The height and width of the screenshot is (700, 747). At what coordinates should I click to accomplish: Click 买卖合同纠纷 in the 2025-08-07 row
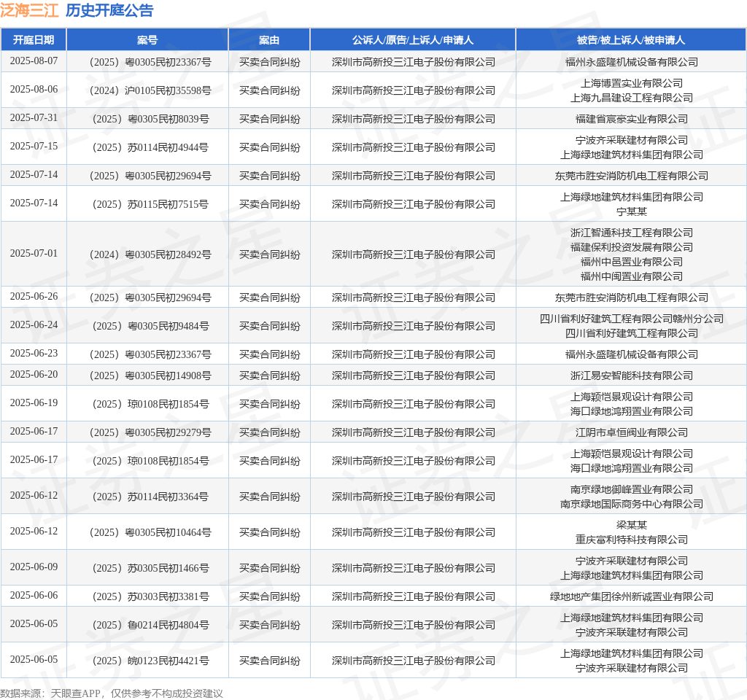pyautogui.click(x=270, y=63)
